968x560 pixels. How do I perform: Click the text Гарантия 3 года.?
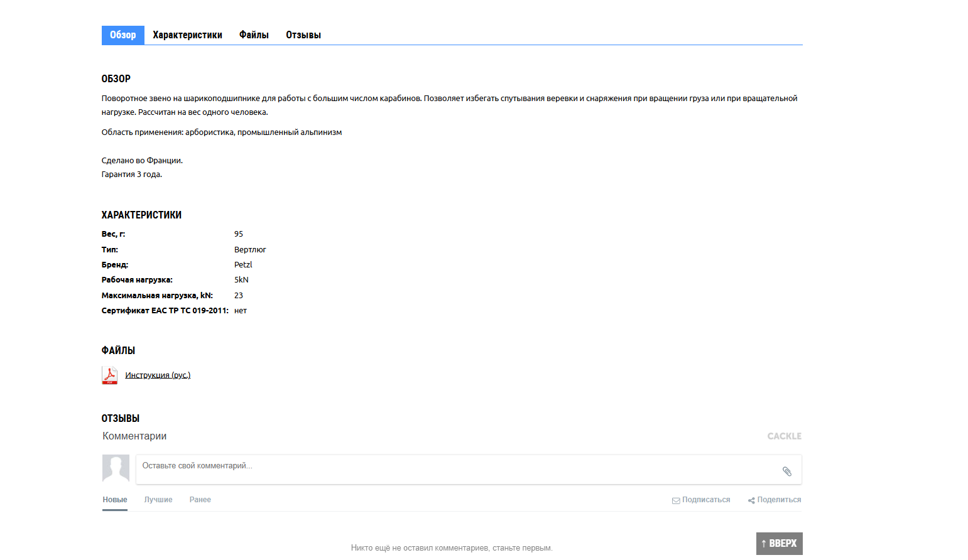click(132, 175)
